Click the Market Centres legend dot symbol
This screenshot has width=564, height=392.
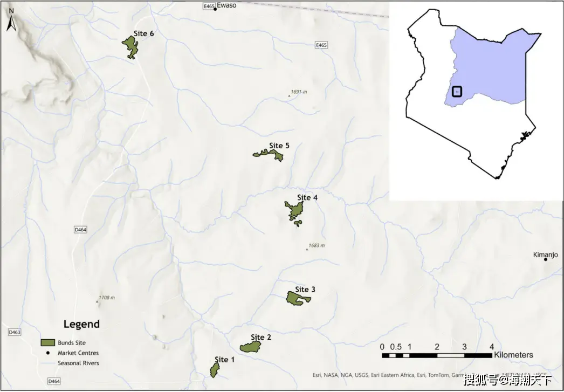point(48,353)
